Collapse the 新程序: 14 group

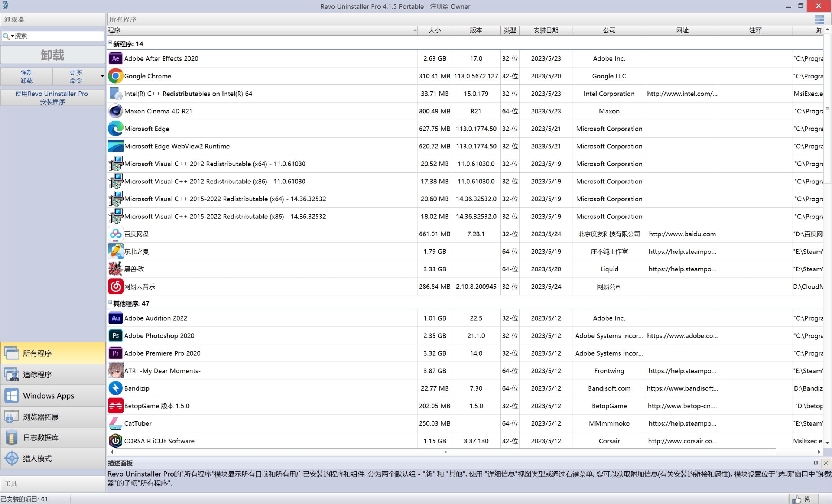pyautogui.click(x=110, y=43)
